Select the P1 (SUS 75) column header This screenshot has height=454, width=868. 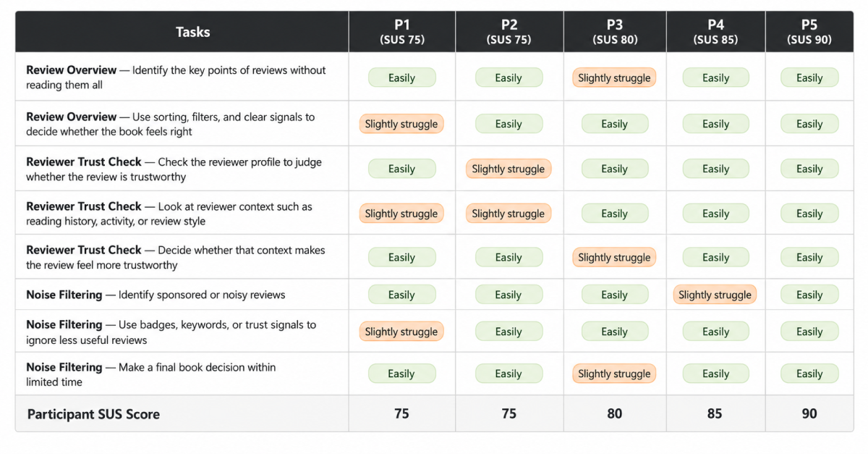pos(401,32)
